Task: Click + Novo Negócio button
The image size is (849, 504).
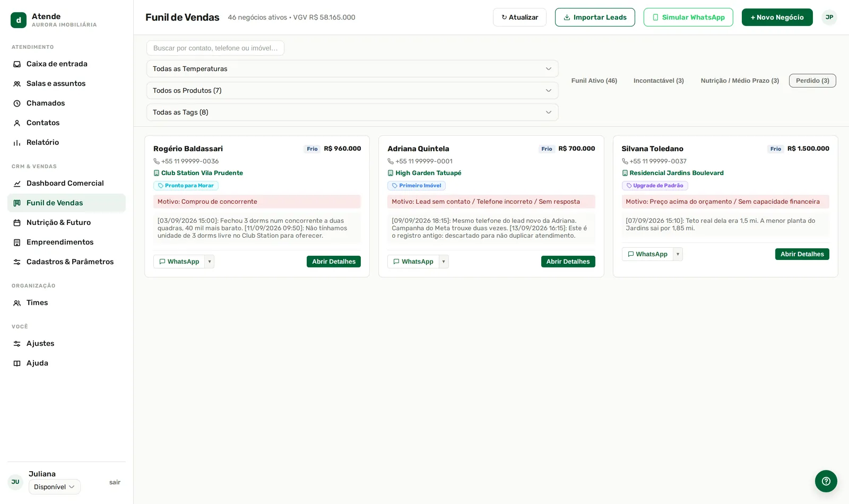Action: coord(777,18)
